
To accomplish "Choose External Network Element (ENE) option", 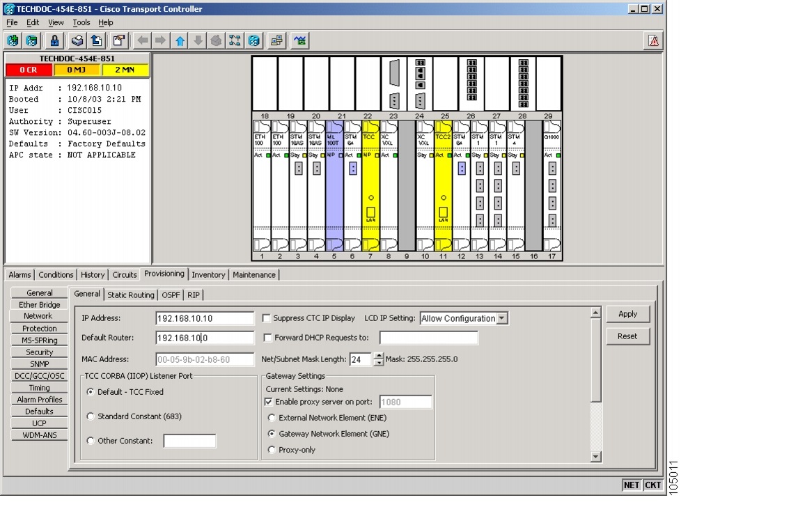I will 272,418.
